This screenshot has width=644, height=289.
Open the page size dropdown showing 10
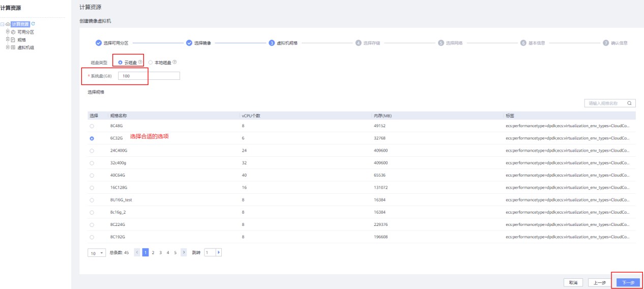pyautogui.click(x=97, y=252)
